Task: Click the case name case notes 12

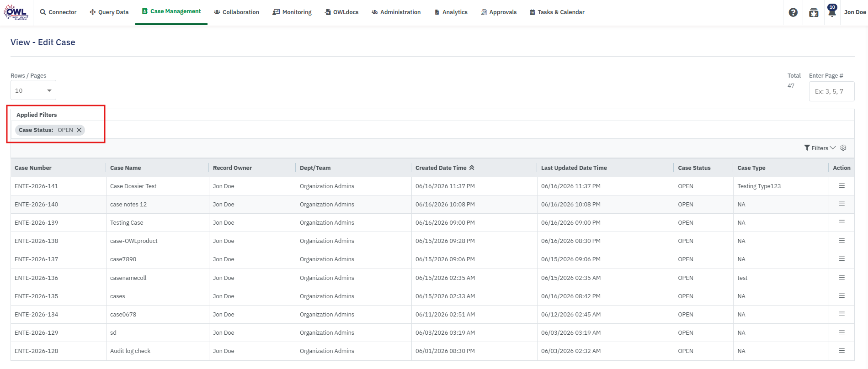Action: 128,205
